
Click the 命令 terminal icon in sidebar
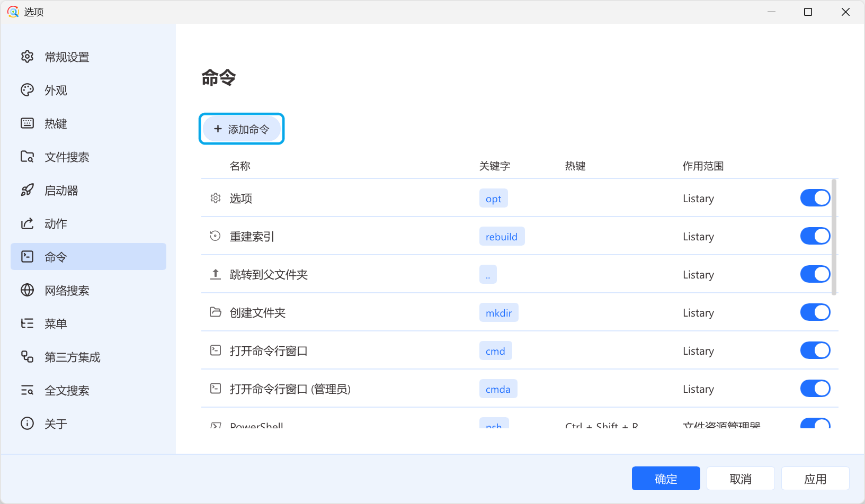coord(27,257)
